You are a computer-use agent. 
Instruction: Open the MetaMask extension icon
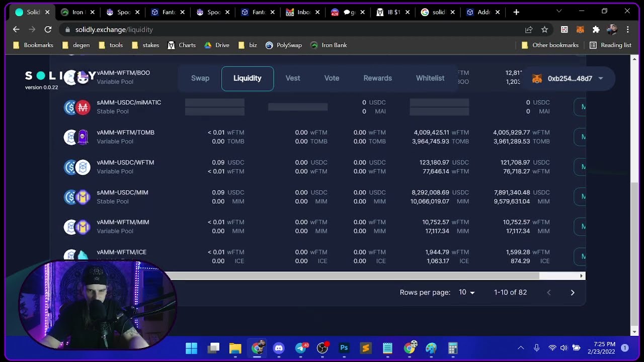click(x=580, y=30)
